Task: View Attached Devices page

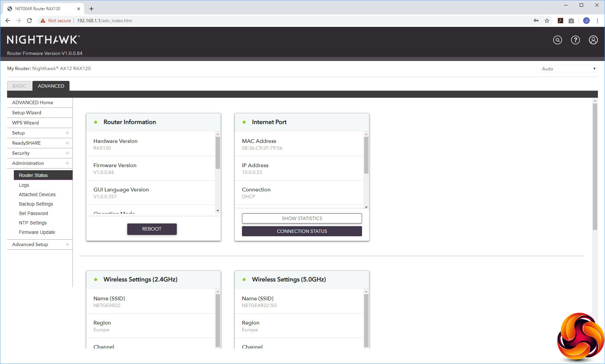Action: click(37, 194)
